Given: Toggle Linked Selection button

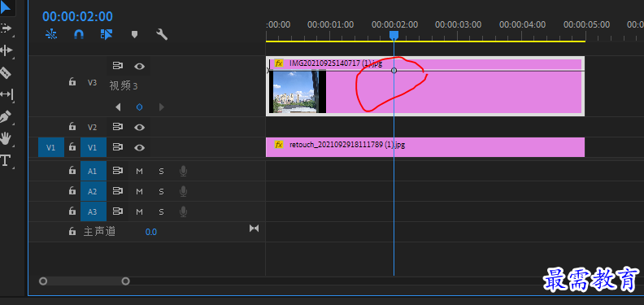Looking at the screenshot, I should (107, 34).
